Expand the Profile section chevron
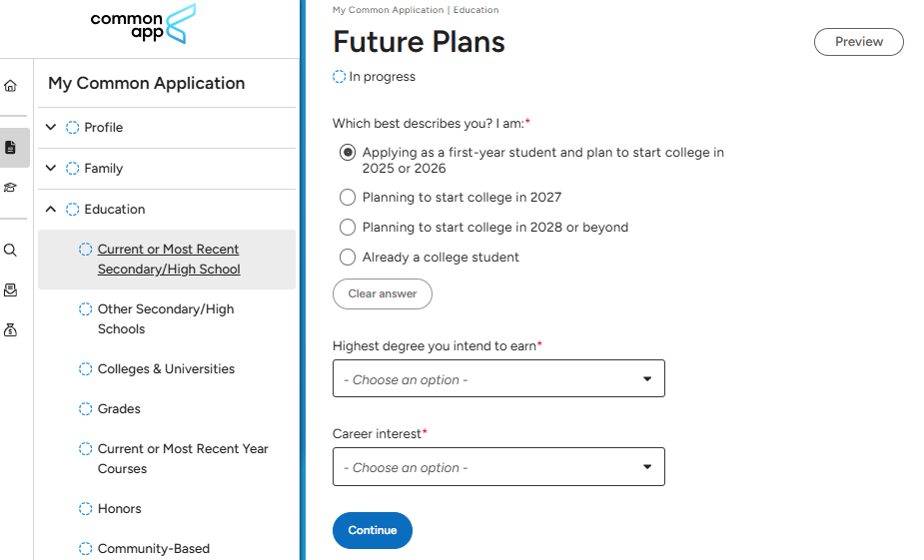The height and width of the screenshot is (560, 924). coord(52,128)
